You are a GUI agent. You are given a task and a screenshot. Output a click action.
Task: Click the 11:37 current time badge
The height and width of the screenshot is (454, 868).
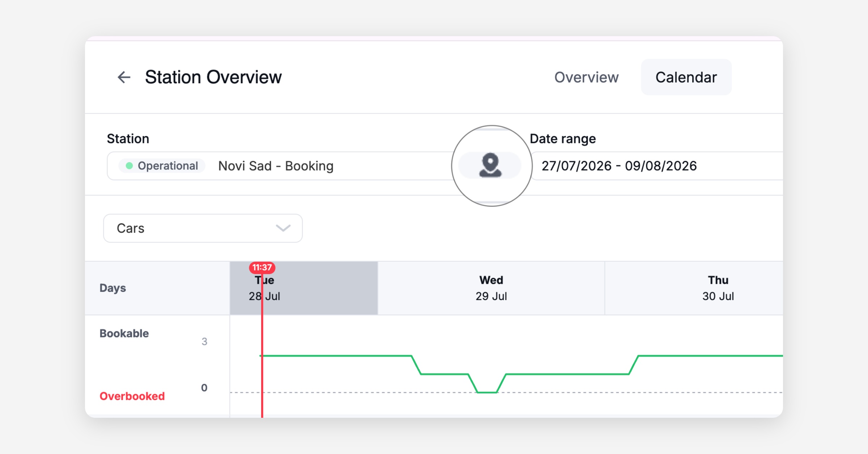pyautogui.click(x=262, y=268)
